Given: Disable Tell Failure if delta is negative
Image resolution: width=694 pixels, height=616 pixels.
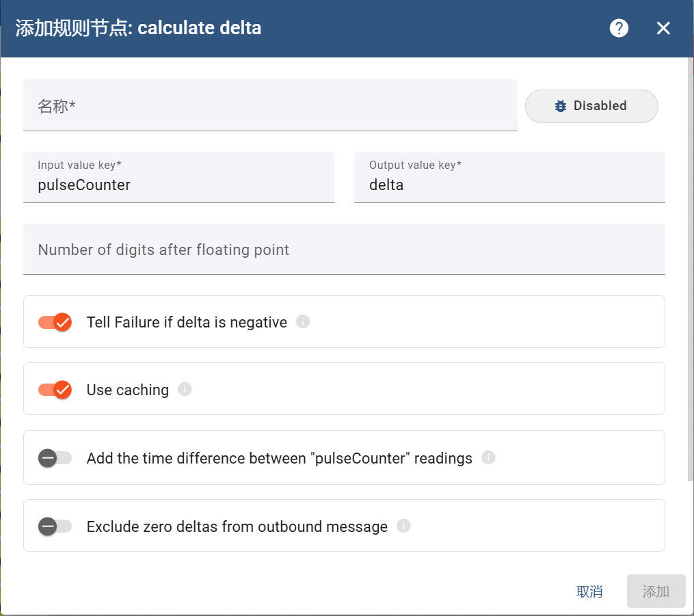Looking at the screenshot, I should [x=55, y=322].
